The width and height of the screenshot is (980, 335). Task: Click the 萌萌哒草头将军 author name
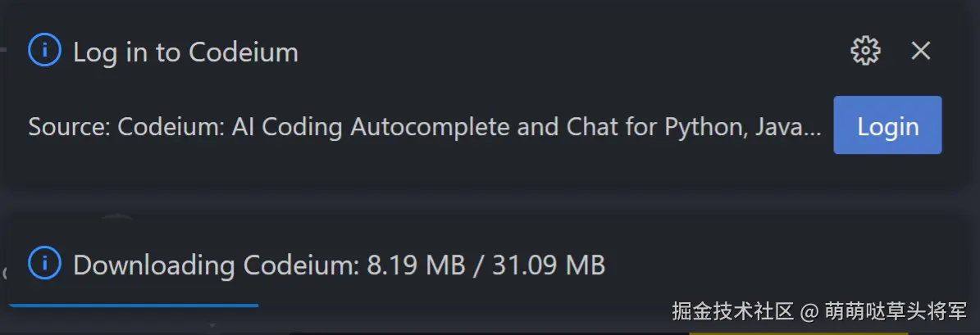896,312
